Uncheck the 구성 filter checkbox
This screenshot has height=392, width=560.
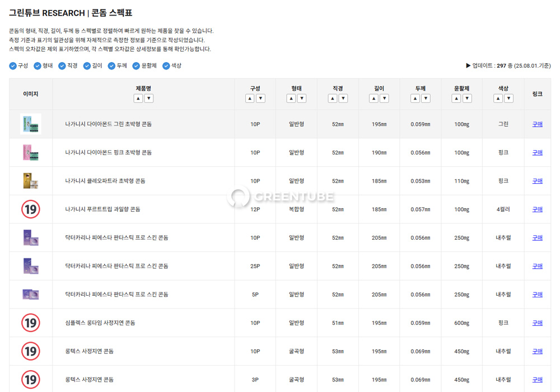(13, 65)
